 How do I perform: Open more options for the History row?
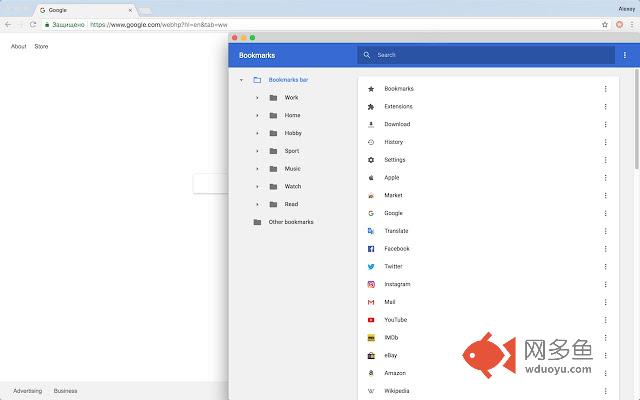(605, 142)
